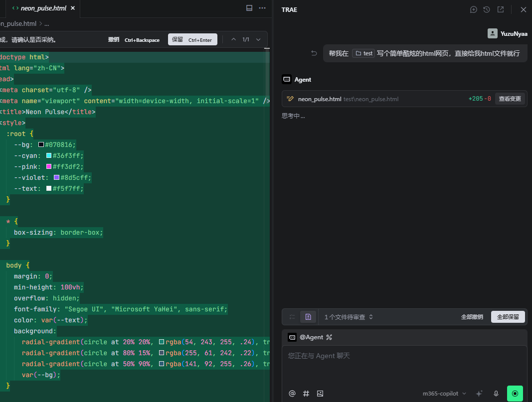Expand the 1个文件待审查 files list
The height and width of the screenshot is (402, 532).
349,317
